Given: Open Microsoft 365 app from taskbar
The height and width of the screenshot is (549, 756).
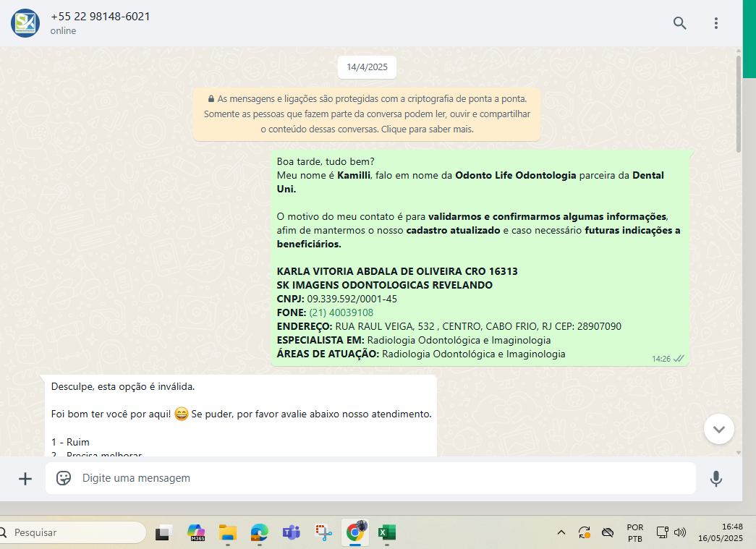Looking at the screenshot, I should tap(196, 532).
